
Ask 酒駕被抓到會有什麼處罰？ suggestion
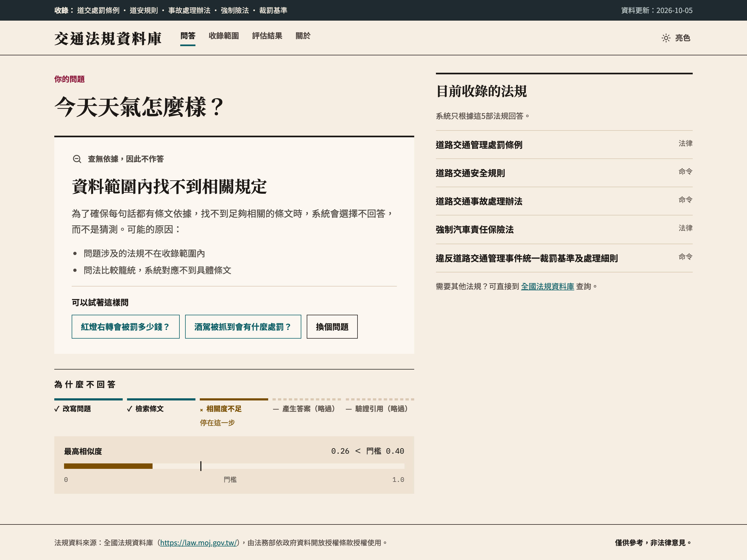click(x=243, y=327)
